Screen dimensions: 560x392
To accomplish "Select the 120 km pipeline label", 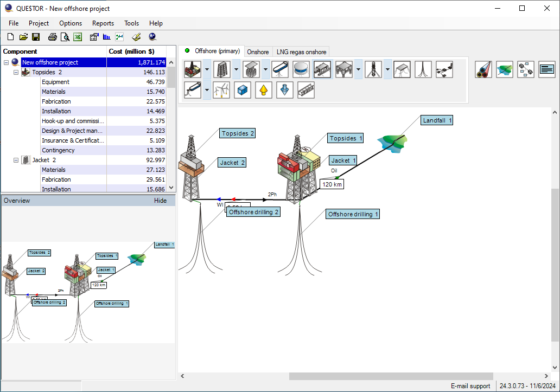I will (x=332, y=184).
